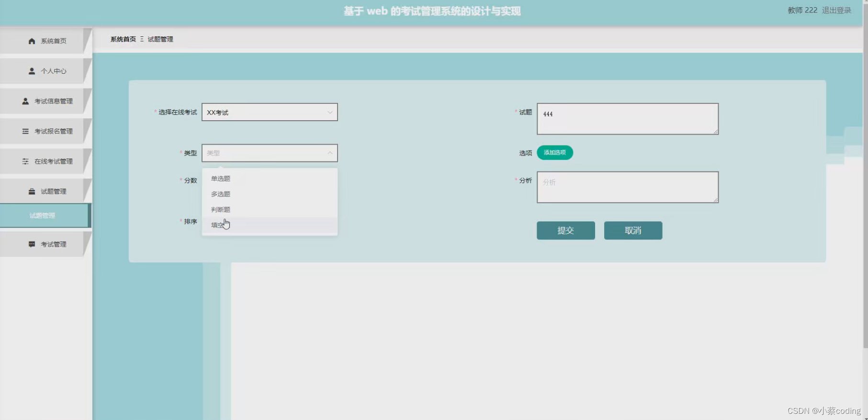Click the 教师 222 user label
The image size is (868, 420).
tap(802, 10)
